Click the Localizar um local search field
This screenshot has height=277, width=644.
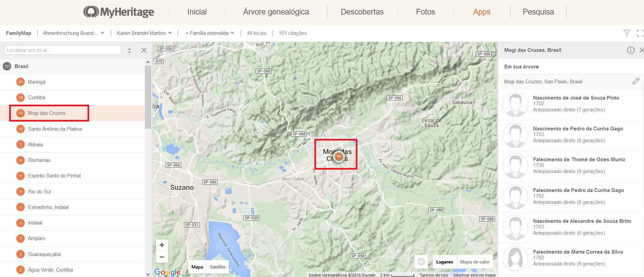coord(63,50)
